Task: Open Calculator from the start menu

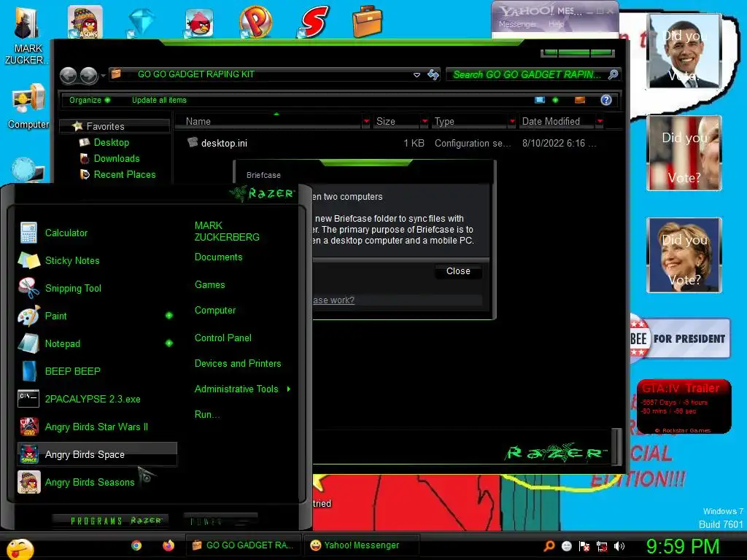Action: [97, 233]
